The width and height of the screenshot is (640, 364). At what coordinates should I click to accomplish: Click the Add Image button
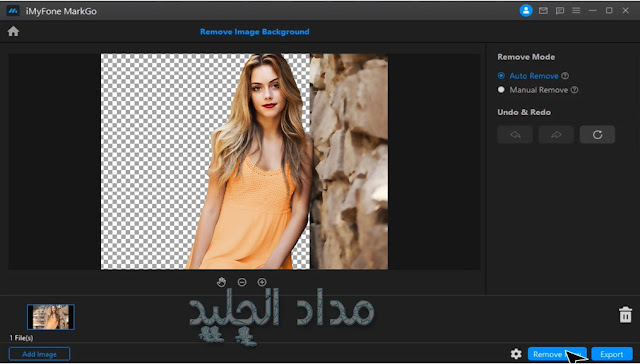click(39, 354)
